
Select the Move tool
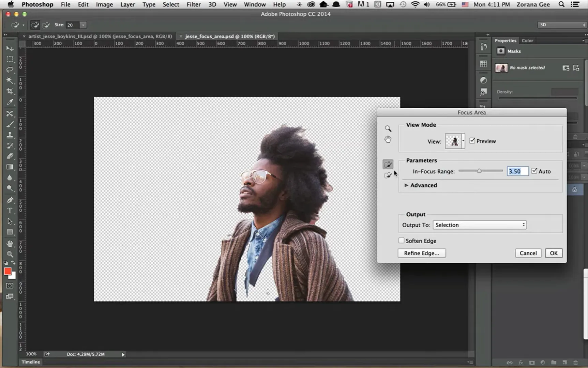pyautogui.click(x=10, y=48)
